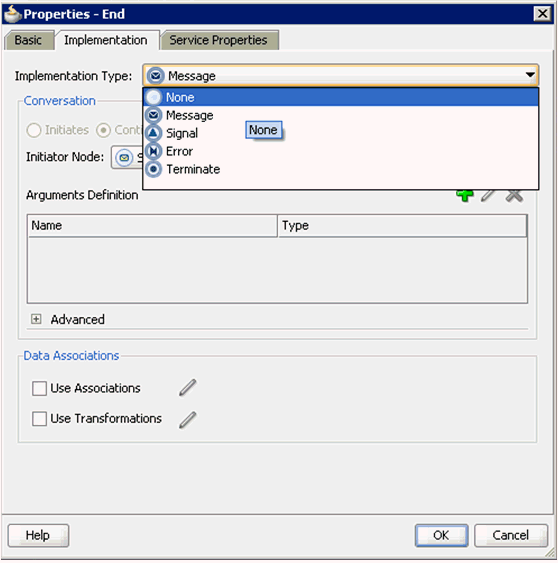Open the Initiator Node dropdown

point(127,157)
